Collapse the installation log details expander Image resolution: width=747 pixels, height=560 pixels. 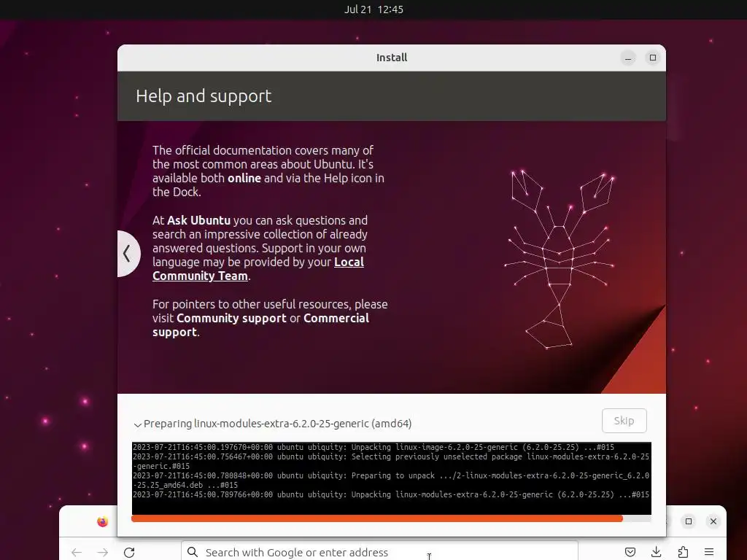tap(138, 424)
